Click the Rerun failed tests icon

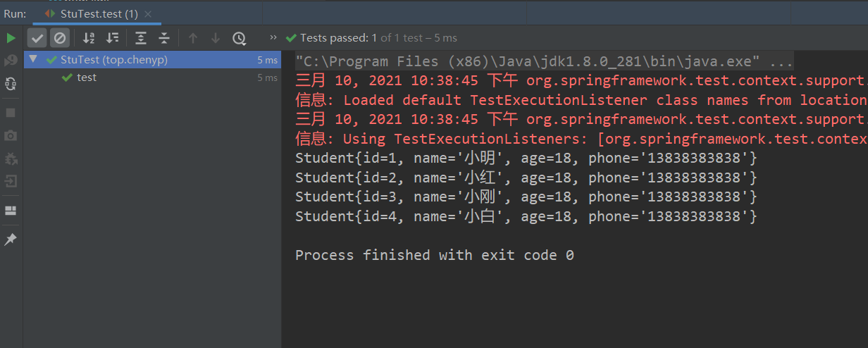tap(11, 61)
